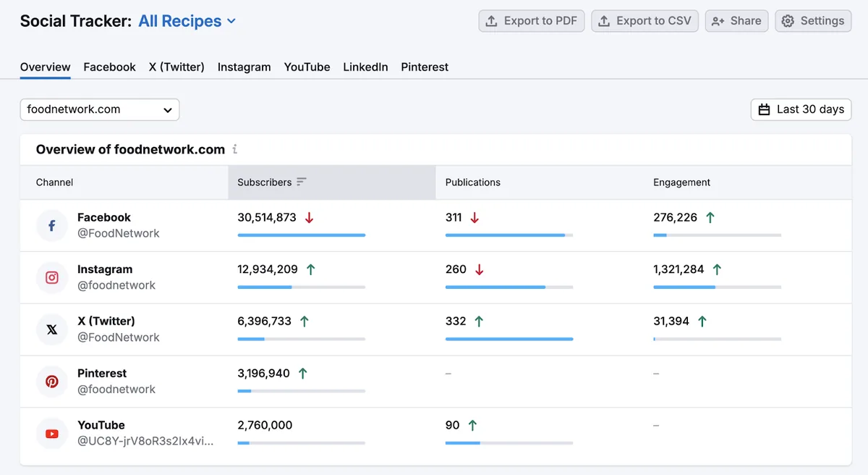Click the Instagram channel name in the table
Viewport: 868px width, 475px height.
click(x=105, y=269)
